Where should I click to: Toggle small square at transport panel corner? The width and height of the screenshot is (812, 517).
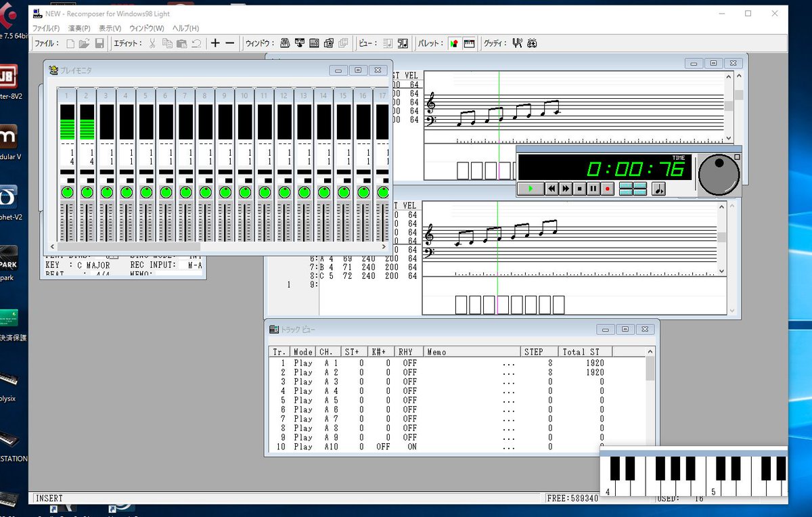737,157
